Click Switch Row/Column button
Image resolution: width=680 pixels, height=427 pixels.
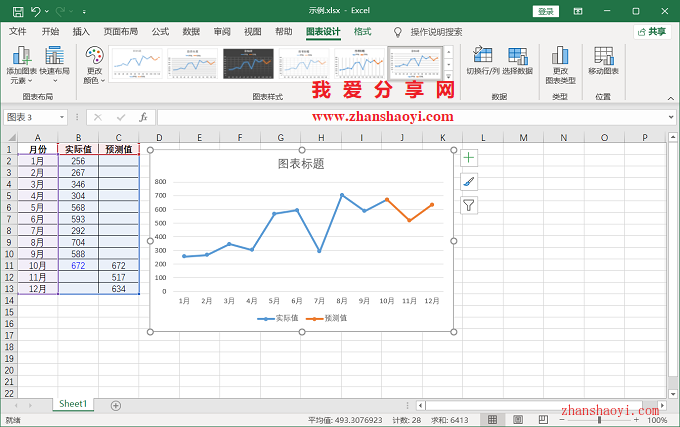[x=483, y=61]
